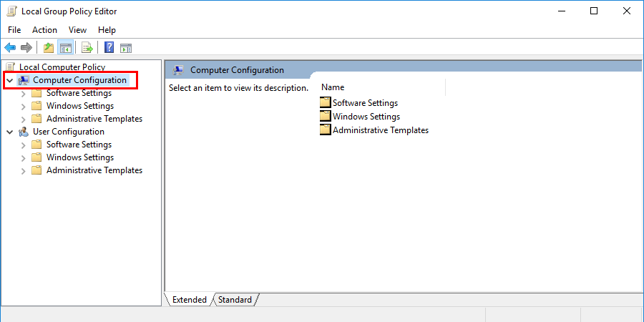Expand Administrative Templates under Computer Configuration
This screenshot has height=322, width=644.
click(24, 119)
